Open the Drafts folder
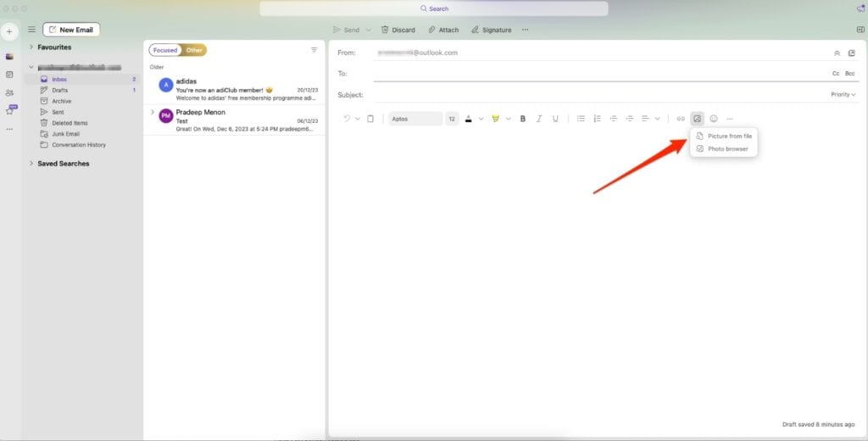Viewport: 868px width, 441px height. point(82,90)
